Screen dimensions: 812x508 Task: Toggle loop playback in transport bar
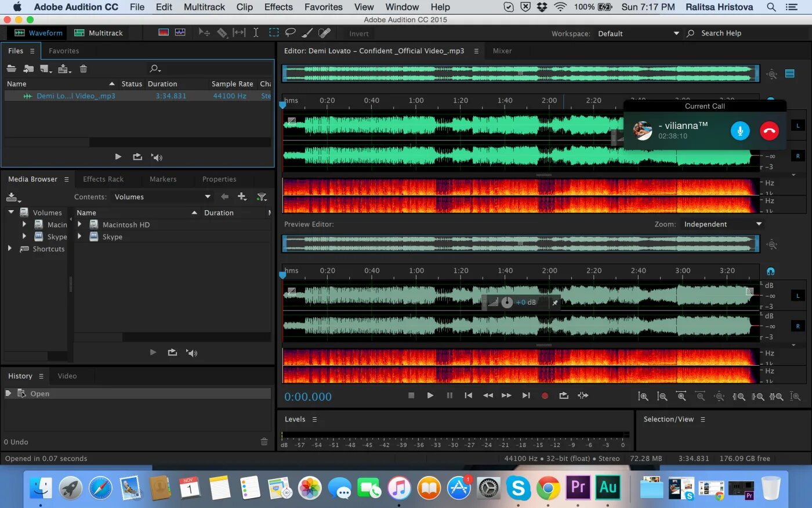point(564,395)
